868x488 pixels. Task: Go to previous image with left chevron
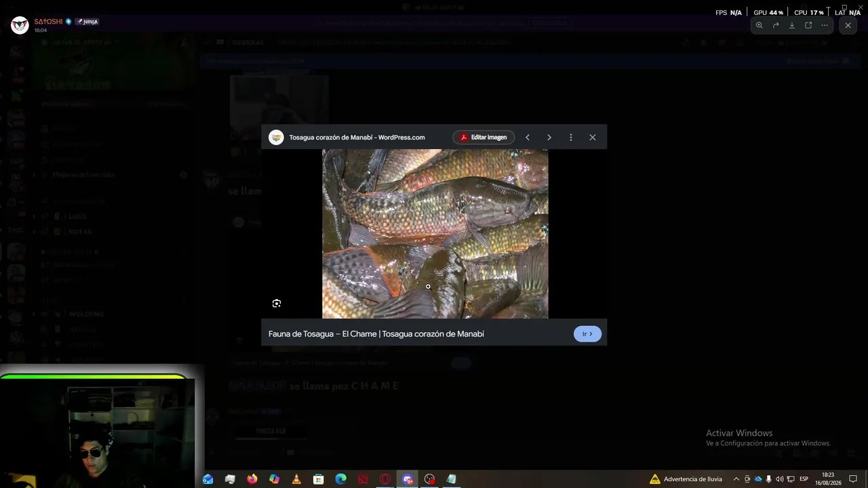[528, 138]
